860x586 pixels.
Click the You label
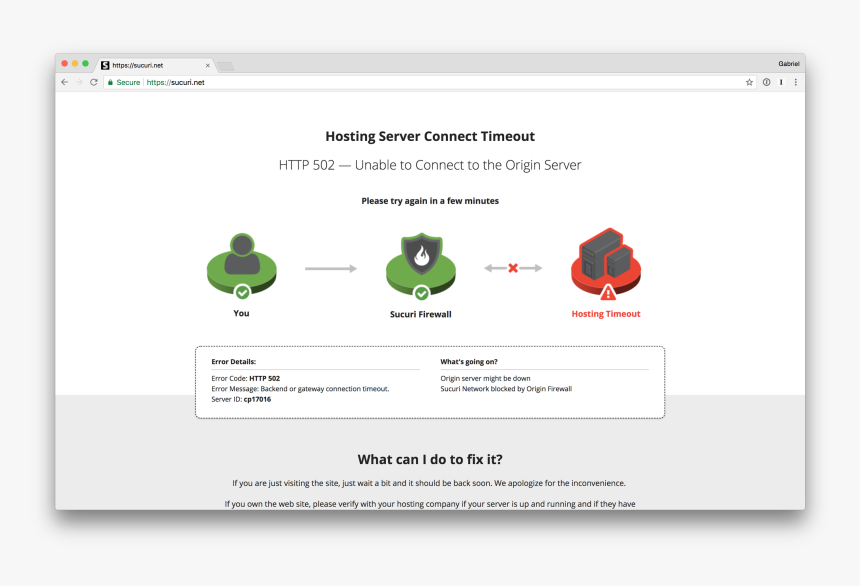click(x=241, y=313)
